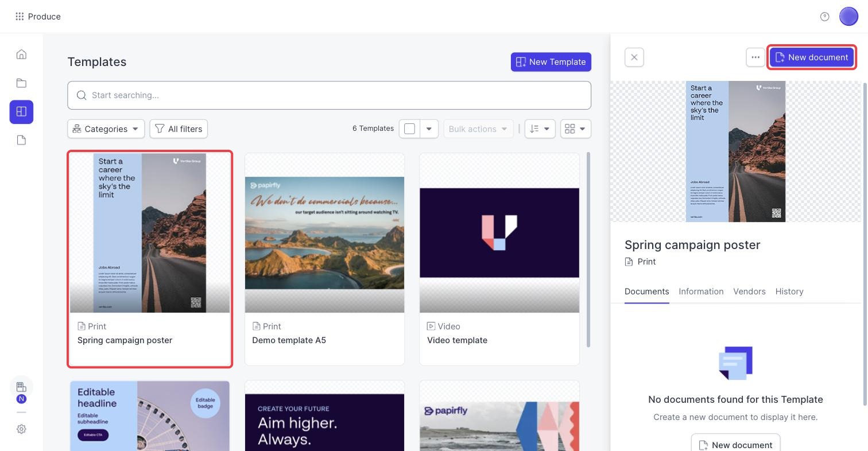Click the Templates page heading
Viewport: 868px width, 451px height.
pos(97,62)
